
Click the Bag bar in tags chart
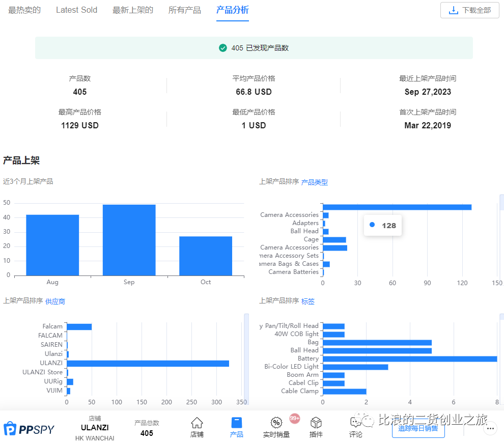(x=377, y=343)
